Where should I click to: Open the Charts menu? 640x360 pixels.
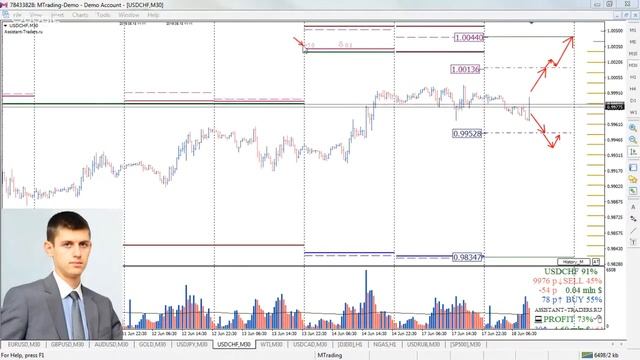(80, 15)
